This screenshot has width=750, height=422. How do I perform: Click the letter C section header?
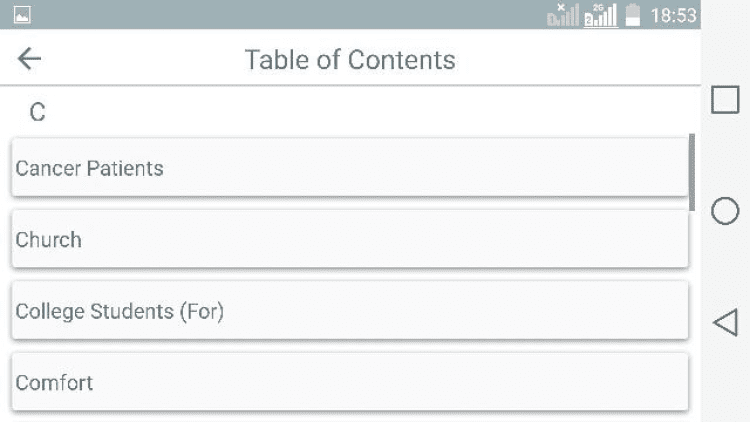[37, 112]
